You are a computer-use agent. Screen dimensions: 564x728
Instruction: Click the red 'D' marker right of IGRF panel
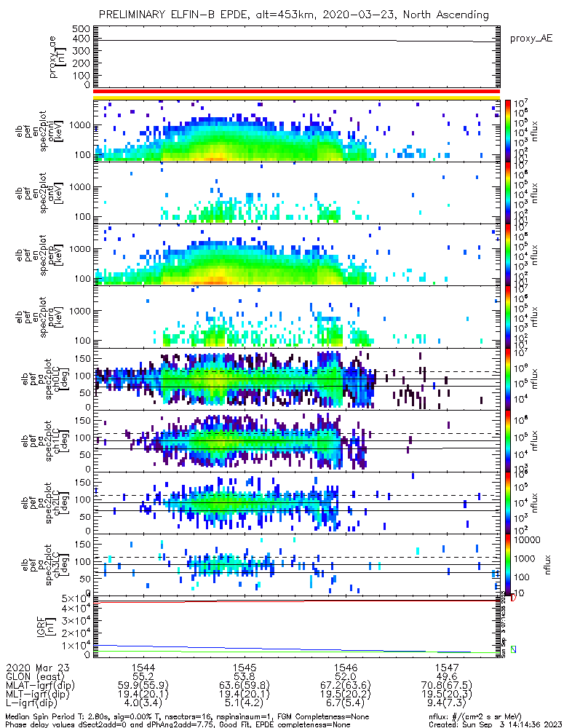(x=513, y=598)
